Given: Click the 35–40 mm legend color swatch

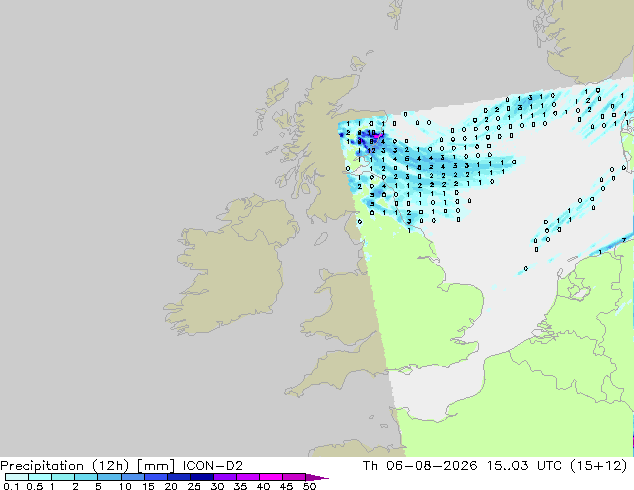Looking at the screenshot, I should [248, 477].
